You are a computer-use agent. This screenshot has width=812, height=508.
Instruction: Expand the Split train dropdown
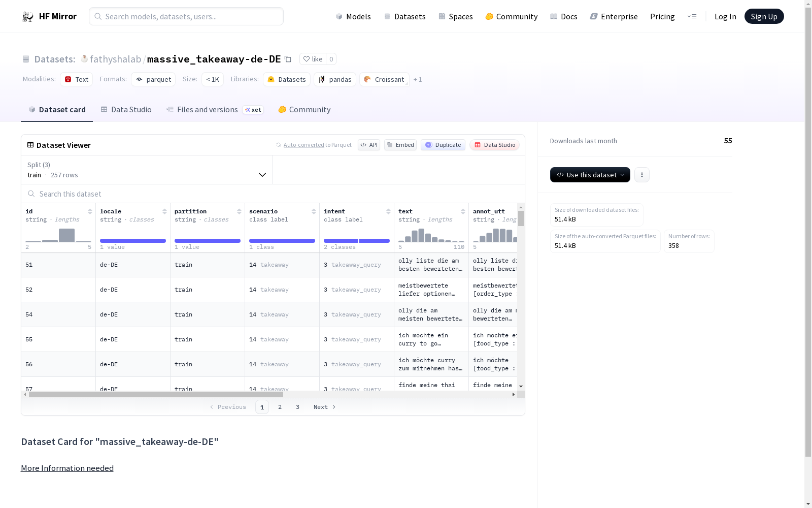(147, 170)
